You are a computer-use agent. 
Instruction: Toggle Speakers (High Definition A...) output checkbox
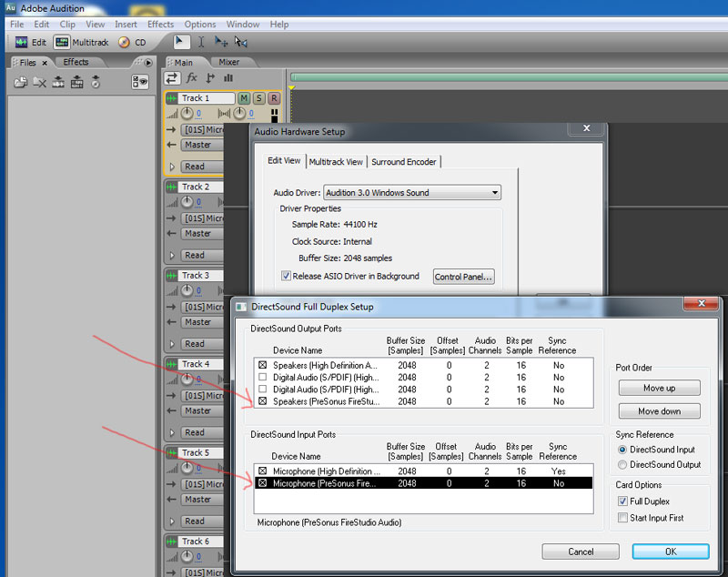(x=263, y=365)
